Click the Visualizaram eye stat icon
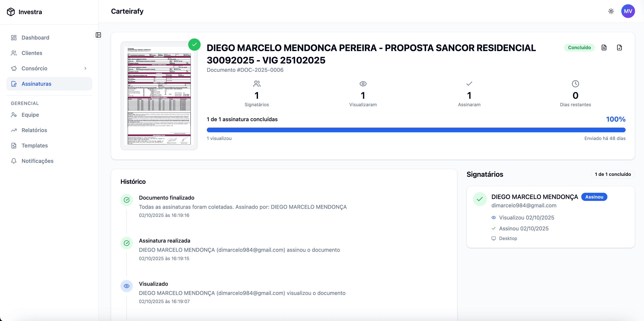The height and width of the screenshot is (321, 644). coord(363,84)
